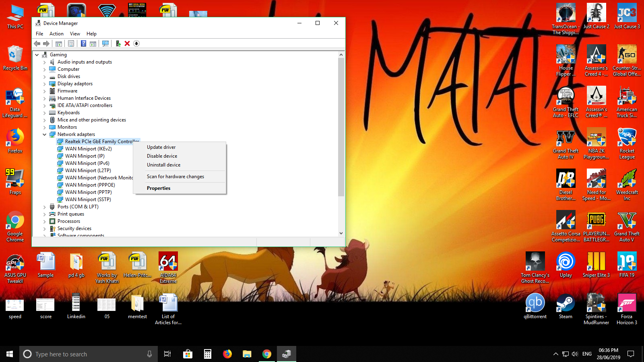Click the device list scroll-down arrow
The height and width of the screenshot is (362, 644).
click(x=341, y=233)
